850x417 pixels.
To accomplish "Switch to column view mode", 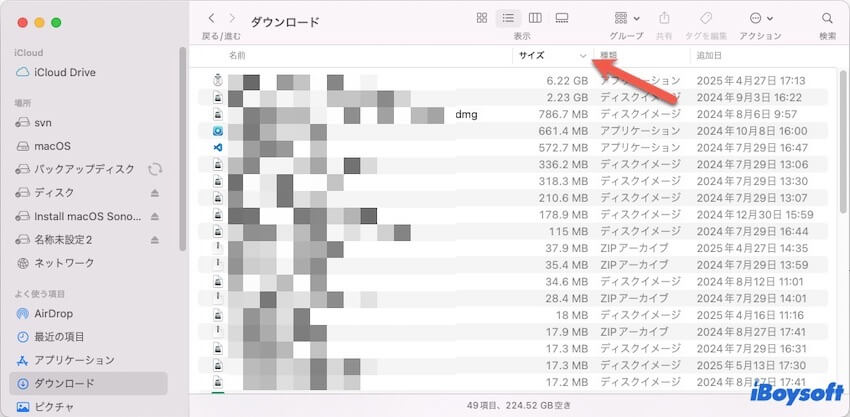I will pyautogui.click(x=535, y=18).
